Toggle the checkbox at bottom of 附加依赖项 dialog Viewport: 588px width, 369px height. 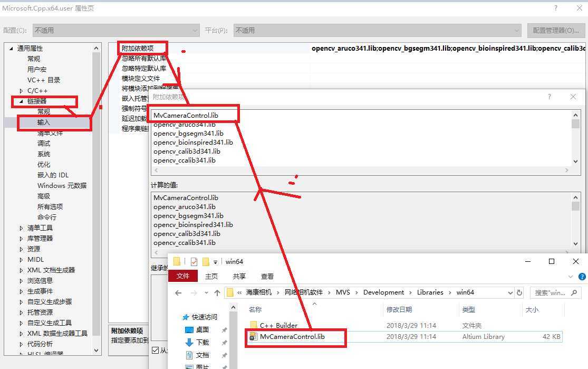155,350
